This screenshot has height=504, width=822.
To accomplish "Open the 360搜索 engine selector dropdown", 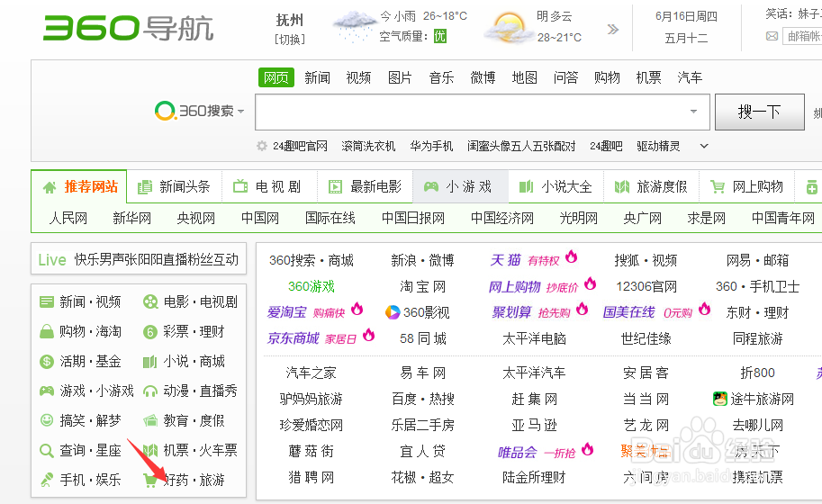I will tap(240, 111).
